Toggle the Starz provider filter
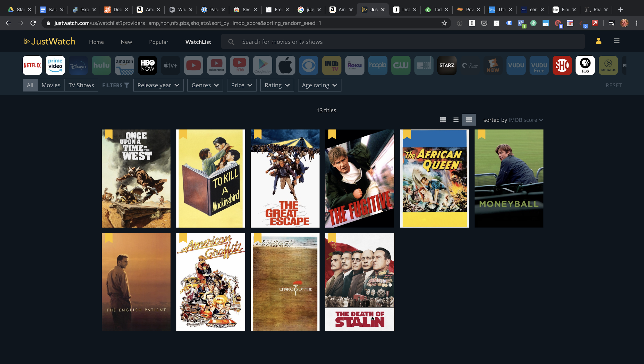The image size is (644, 364). [447, 65]
